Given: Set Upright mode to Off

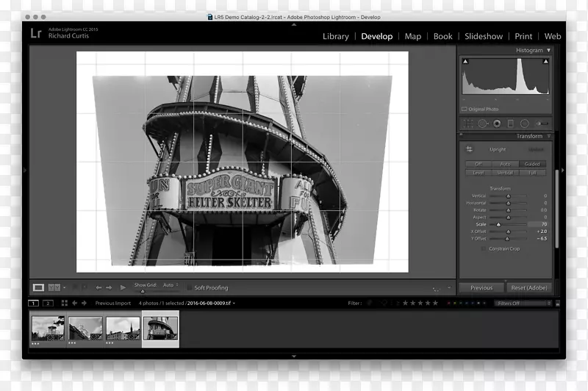Looking at the screenshot, I should coord(478,164).
